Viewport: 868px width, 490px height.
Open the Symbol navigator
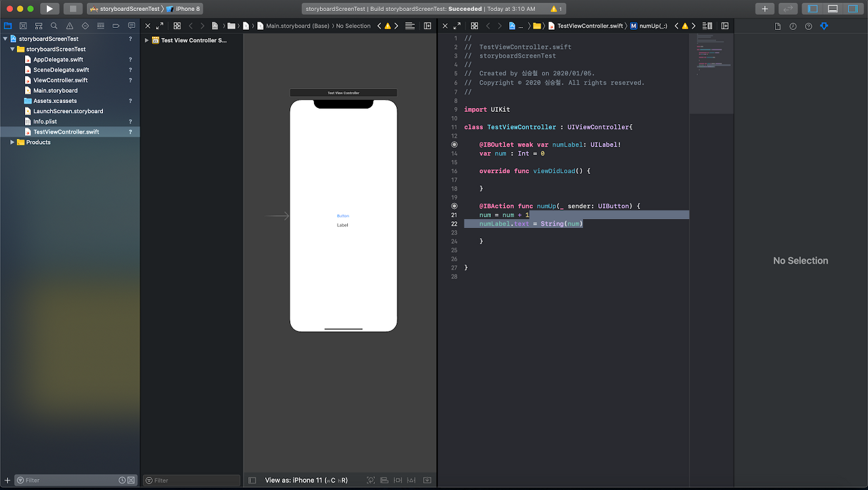point(39,26)
